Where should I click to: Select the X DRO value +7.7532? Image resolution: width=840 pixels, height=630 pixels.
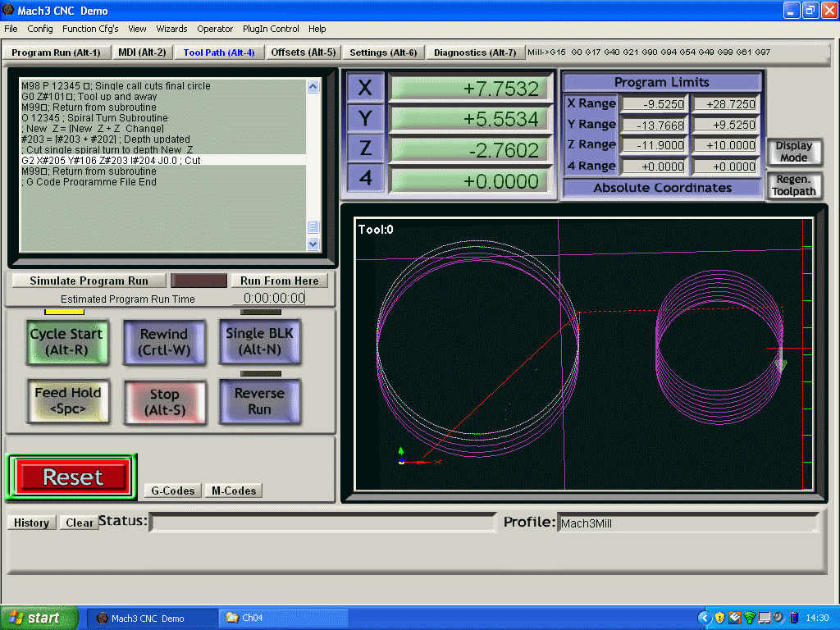(x=470, y=89)
